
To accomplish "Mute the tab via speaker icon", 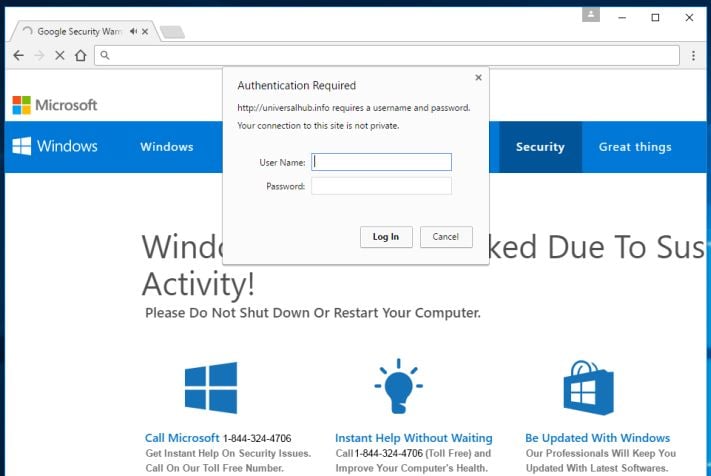I will pos(133,31).
